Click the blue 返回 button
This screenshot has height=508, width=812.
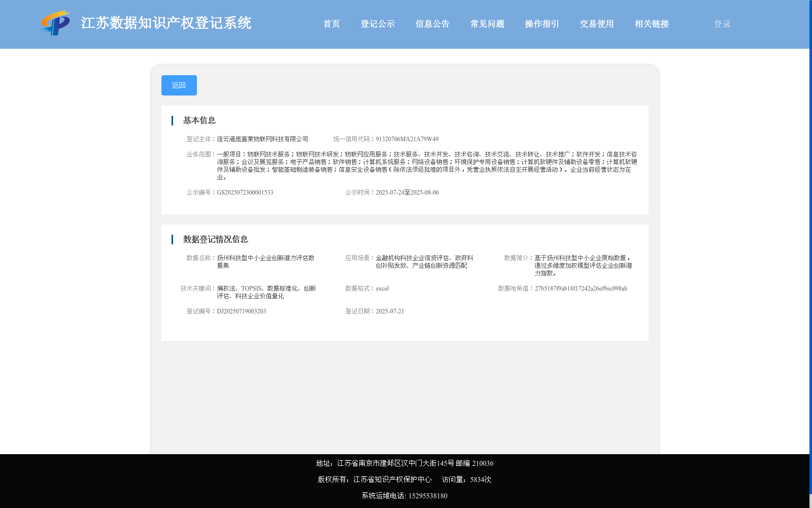click(179, 85)
